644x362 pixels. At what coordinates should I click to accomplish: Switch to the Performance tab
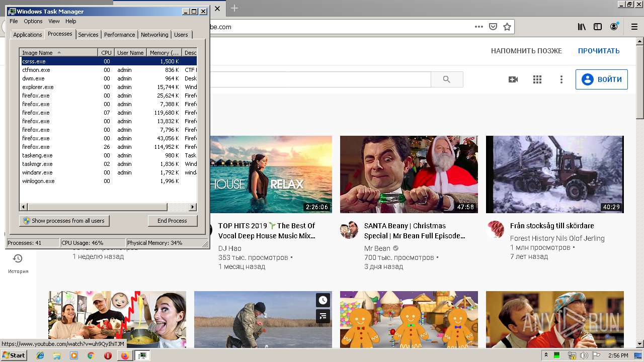pos(120,35)
